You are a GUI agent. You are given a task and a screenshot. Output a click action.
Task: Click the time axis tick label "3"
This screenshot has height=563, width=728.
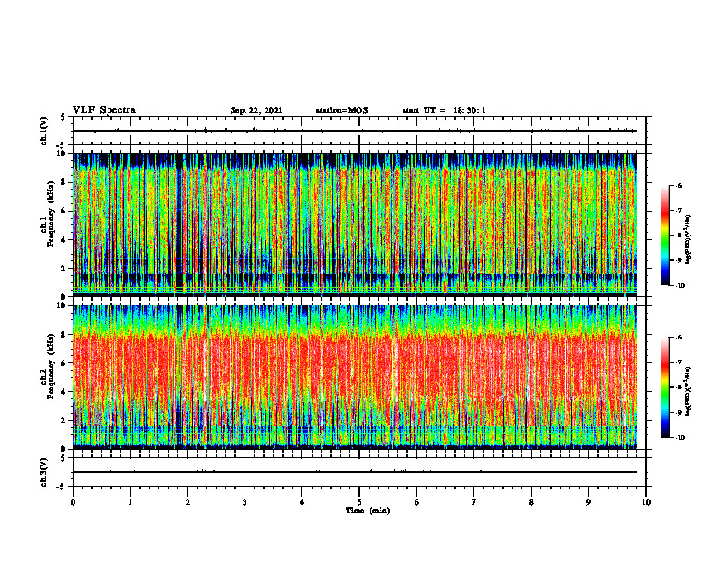coord(245,502)
